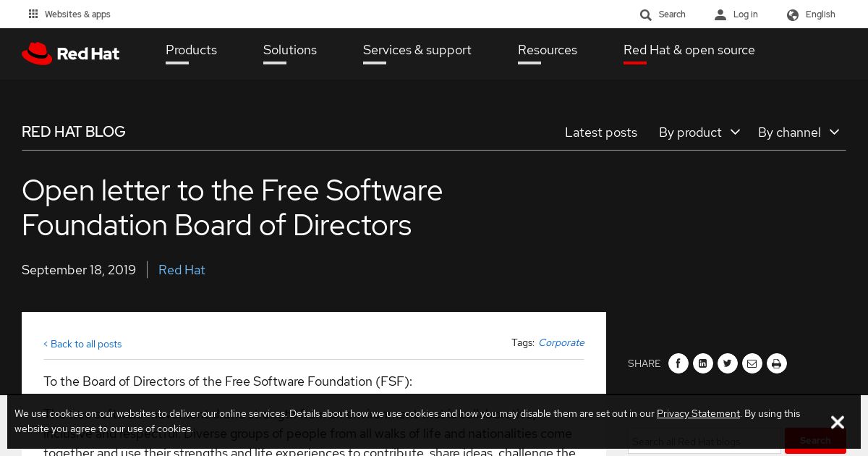Print the blog post
This screenshot has height=456, width=868.
(777, 363)
